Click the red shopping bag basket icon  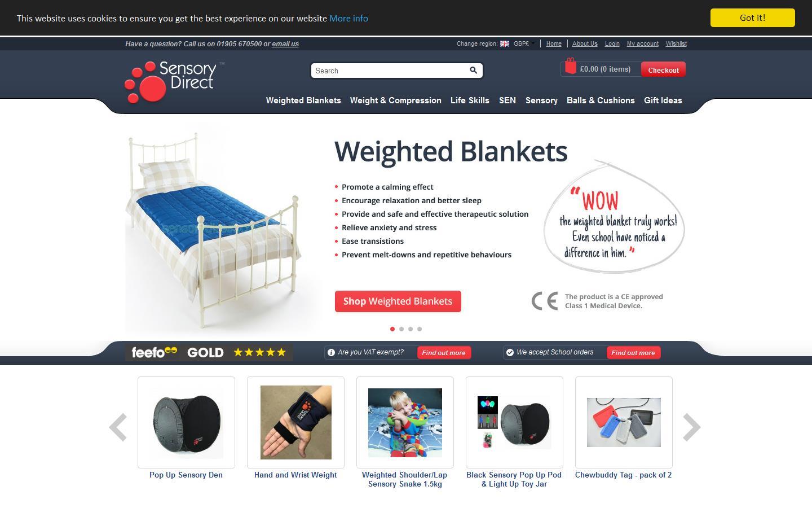point(571,66)
